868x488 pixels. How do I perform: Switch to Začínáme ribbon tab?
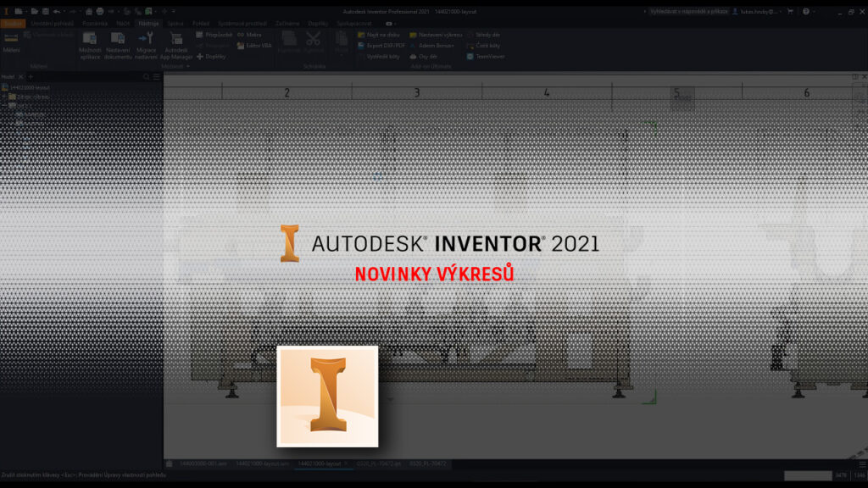(287, 23)
